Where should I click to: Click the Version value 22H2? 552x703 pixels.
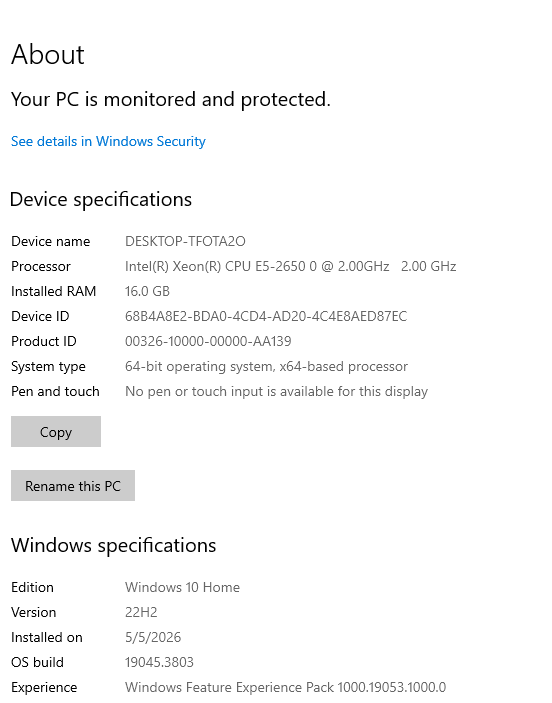click(x=141, y=612)
